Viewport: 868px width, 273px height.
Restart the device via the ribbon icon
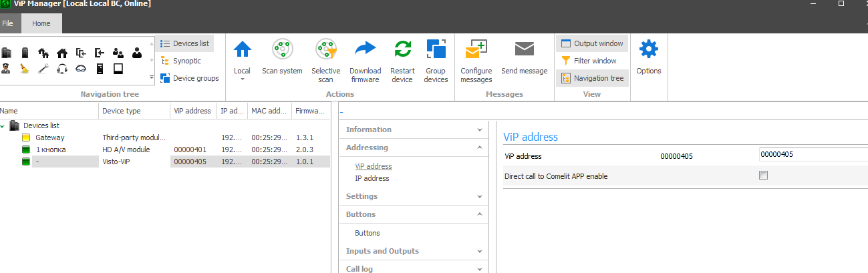(x=402, y=50)
